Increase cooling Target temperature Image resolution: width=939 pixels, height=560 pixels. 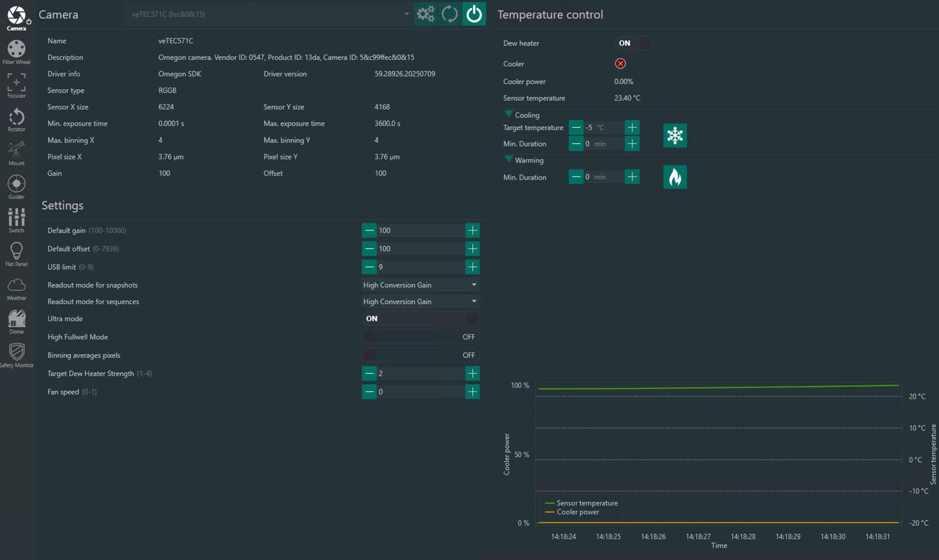(632, 127)
